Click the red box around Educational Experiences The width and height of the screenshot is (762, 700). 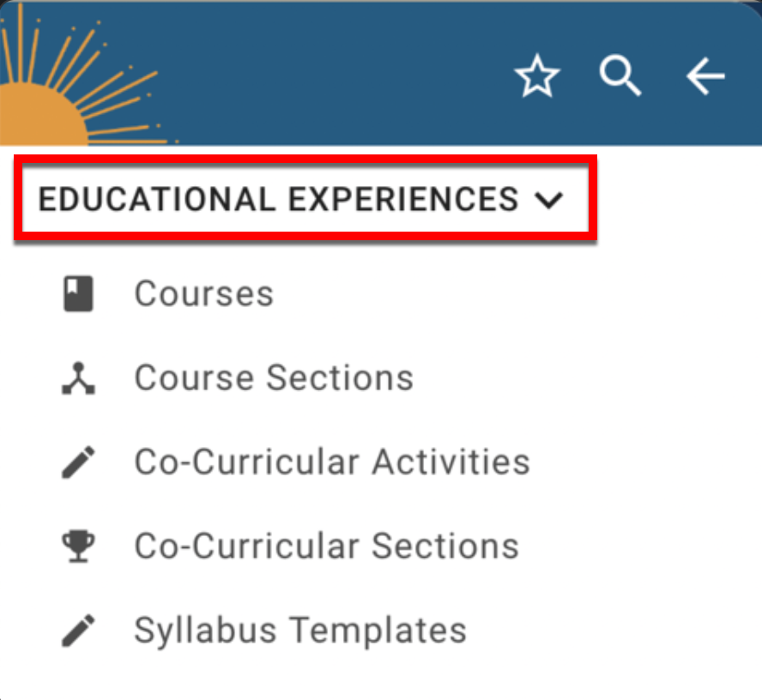tap(305, 160)
